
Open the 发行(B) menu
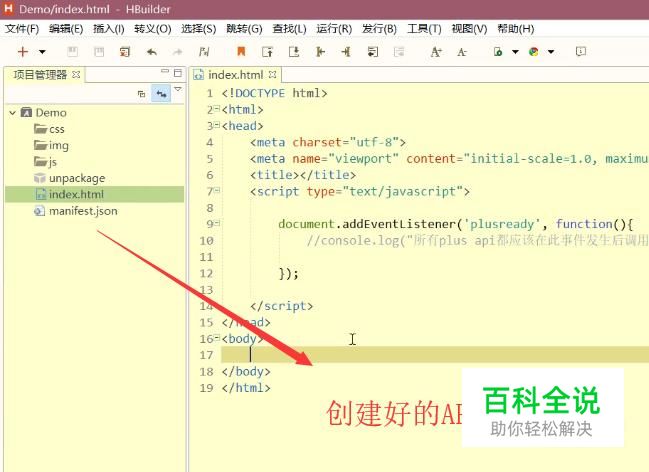[379, 29]
